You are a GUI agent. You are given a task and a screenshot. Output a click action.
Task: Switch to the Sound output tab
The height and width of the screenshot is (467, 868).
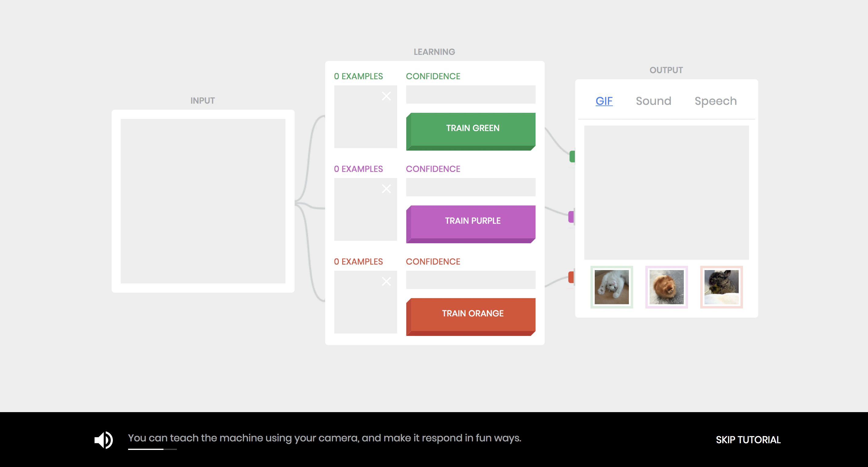click(653, 101)
